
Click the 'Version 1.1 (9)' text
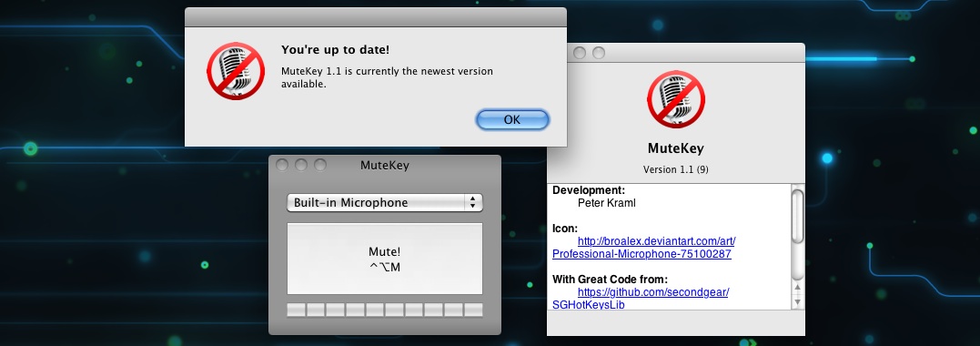[x=675, y=169]
